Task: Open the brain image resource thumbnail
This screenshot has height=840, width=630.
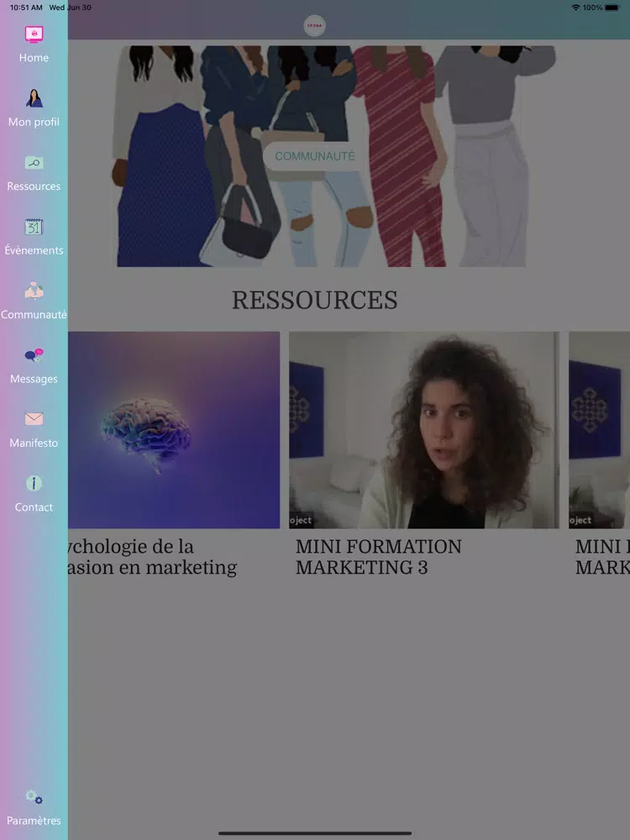Action: pyautogui.click(x=174, y=429)
